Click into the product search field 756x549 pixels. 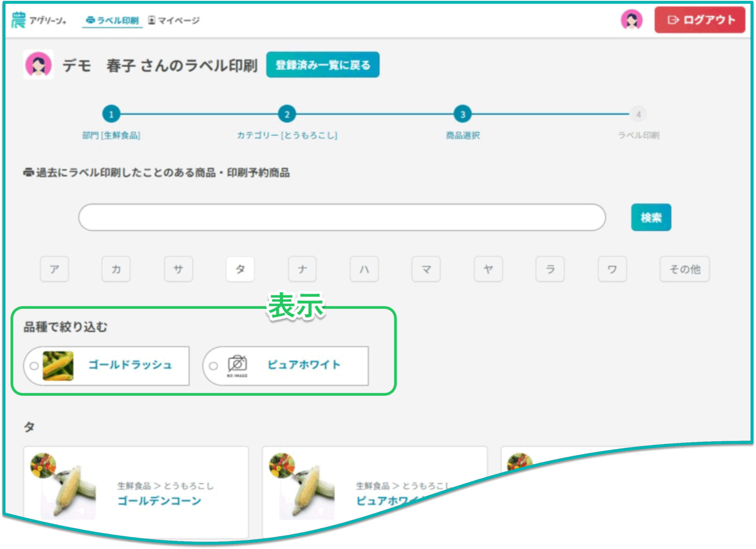[x=342, y=217]
